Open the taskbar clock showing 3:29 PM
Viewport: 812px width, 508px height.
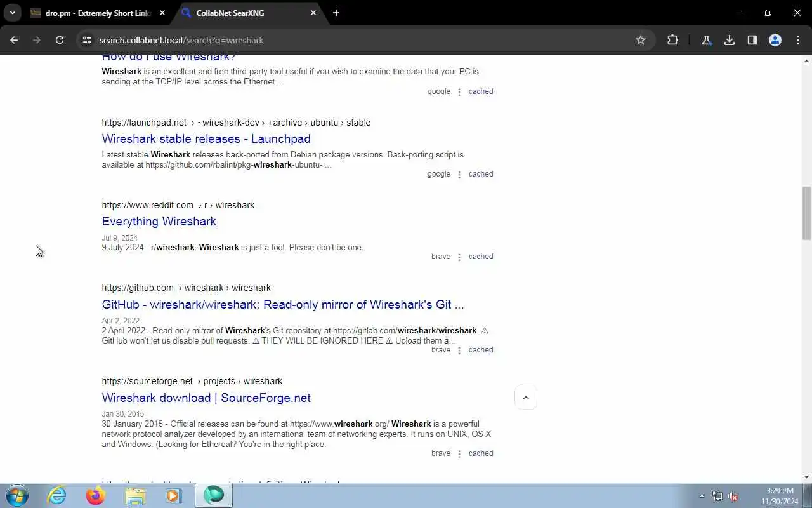(780, 496)
